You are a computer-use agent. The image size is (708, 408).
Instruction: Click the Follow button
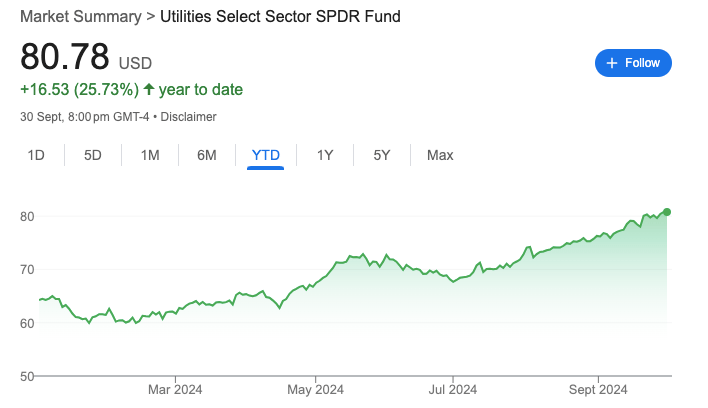pos(633,63)
